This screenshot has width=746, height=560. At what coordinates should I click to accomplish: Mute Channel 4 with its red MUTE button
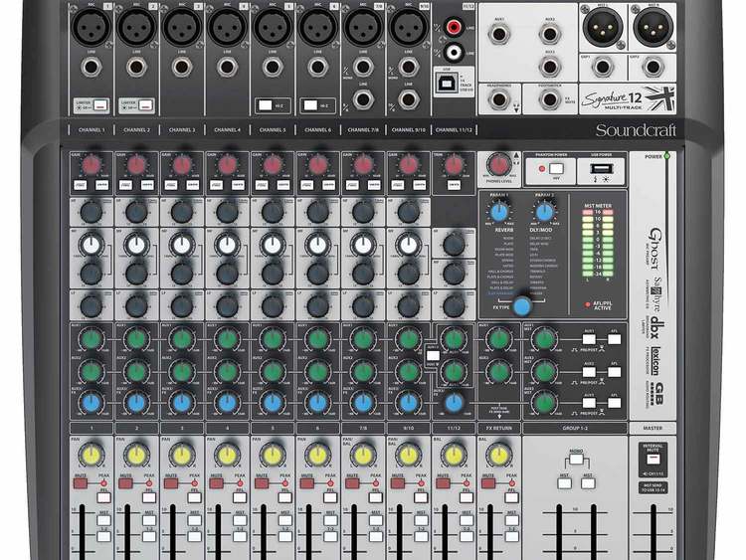coord(217,483)
